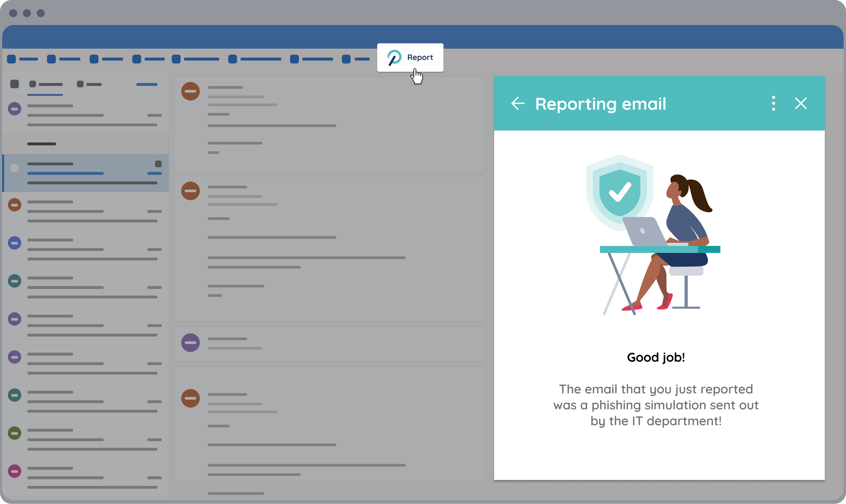Click the green sender avatar in message list

(15, 433)
